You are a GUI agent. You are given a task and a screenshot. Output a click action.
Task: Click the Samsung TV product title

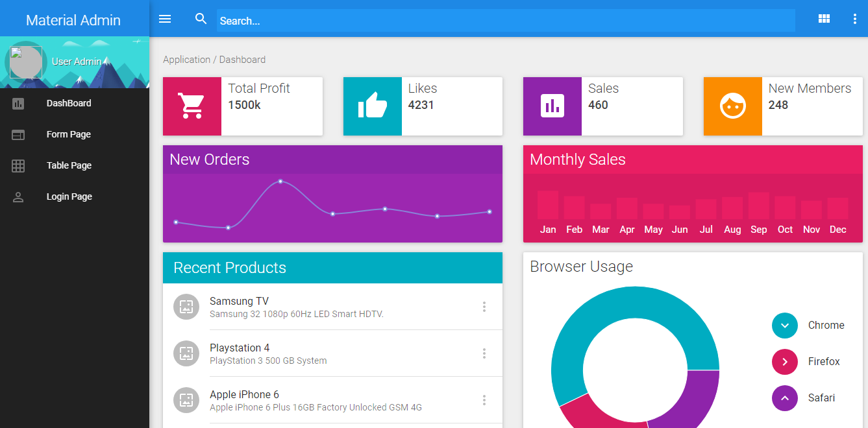click(x=239, y=301)
